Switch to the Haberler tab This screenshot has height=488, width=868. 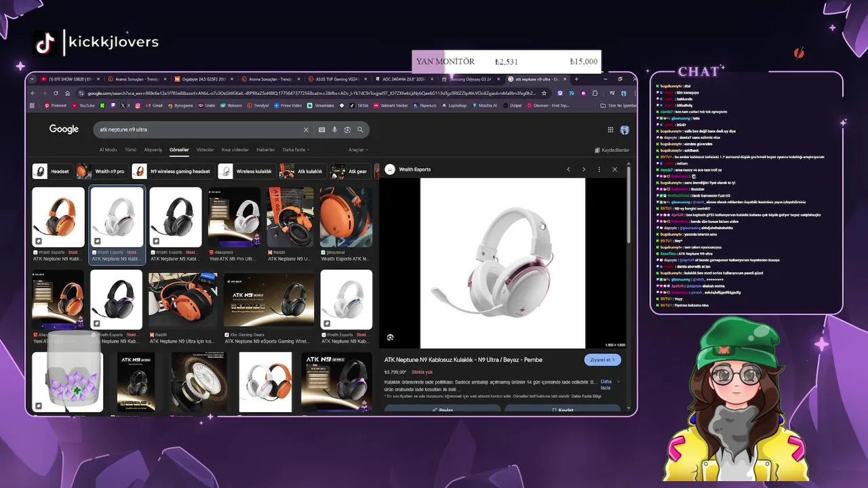pyautogui.click(x=265, y=150)
